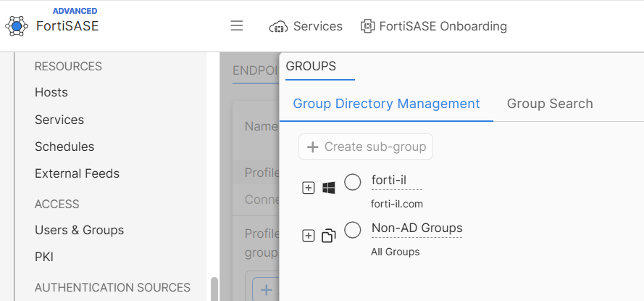Switch to Group Search tab
The height and width of the screenshot is (301, 644).
coord(550,104)
